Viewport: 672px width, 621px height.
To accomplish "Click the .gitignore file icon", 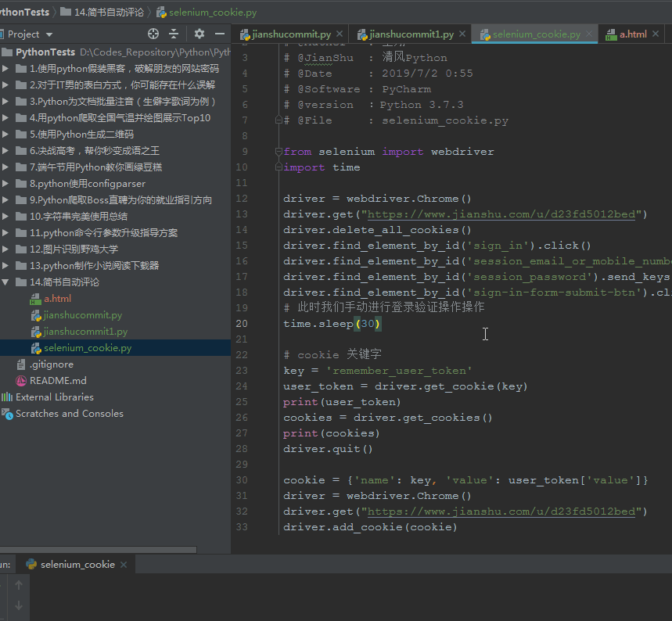I will 21,364.
